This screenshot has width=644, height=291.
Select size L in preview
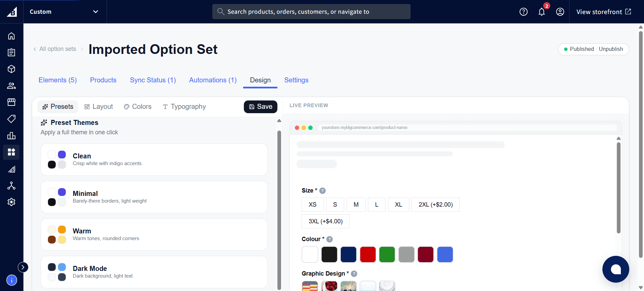tap(377, 205)
